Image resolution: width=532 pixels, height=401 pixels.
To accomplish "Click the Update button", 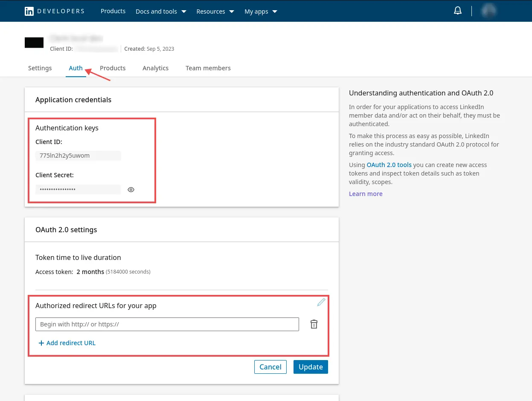I will (311, 367).
